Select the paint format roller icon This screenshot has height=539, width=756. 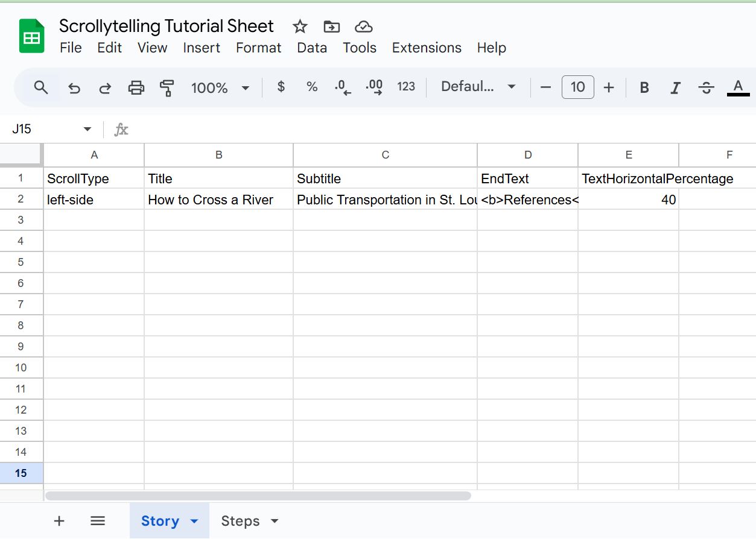pyautogui.click(x=167, y=88)
